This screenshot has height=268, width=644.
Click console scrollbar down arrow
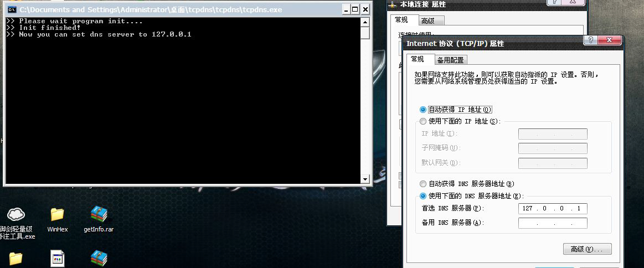click(365, 179)
